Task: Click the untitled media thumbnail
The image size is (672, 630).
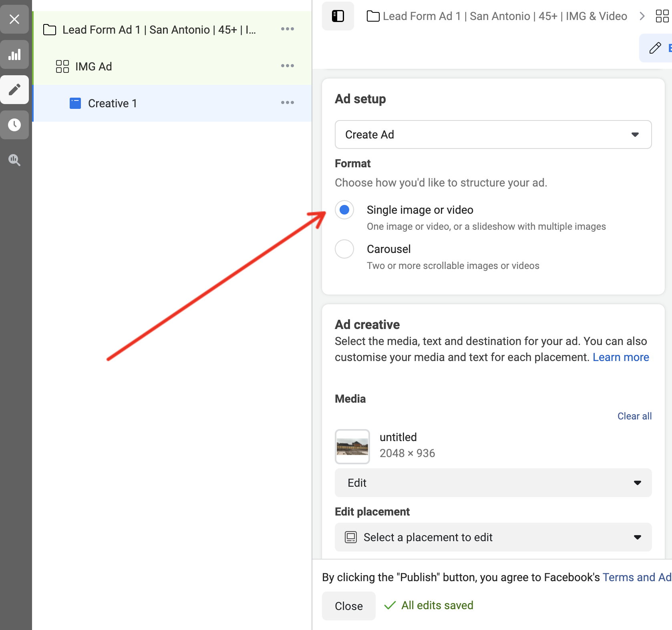Action: coord(352,447)
